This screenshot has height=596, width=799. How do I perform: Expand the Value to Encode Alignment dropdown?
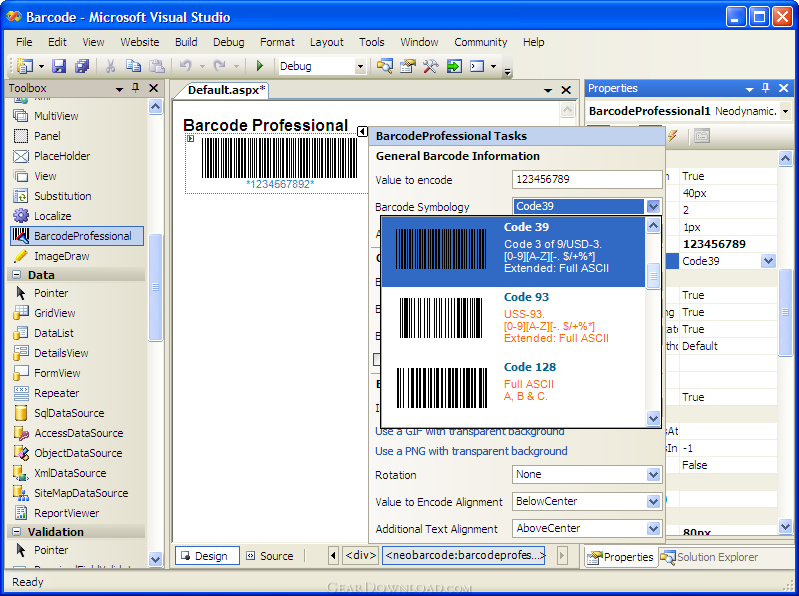click(x=653, y=502)
